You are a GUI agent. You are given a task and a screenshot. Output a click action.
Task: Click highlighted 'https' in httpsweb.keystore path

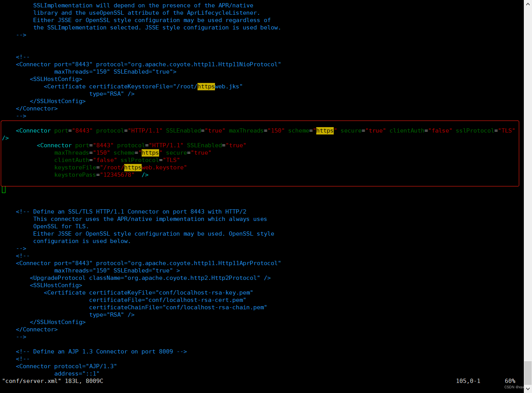tap(133, 167)
